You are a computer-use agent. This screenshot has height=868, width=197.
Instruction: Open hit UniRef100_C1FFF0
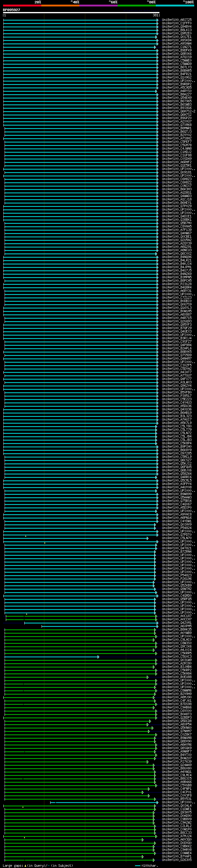pos(176,23)
